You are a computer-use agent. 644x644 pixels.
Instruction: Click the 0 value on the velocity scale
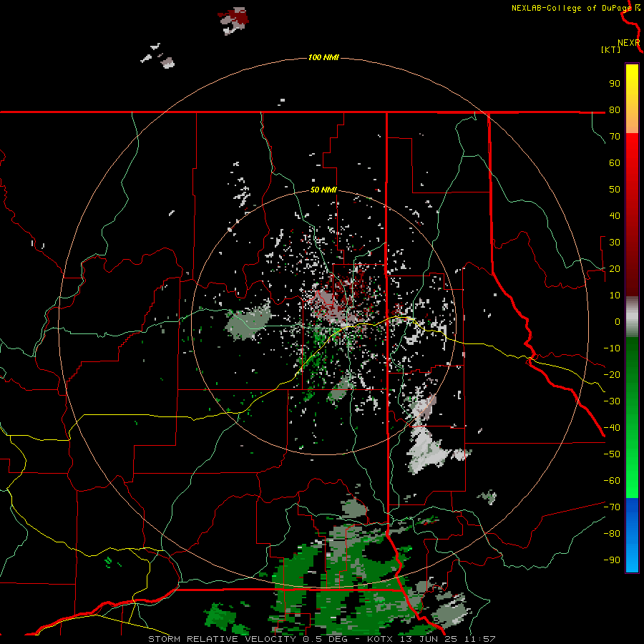(618, 322)
